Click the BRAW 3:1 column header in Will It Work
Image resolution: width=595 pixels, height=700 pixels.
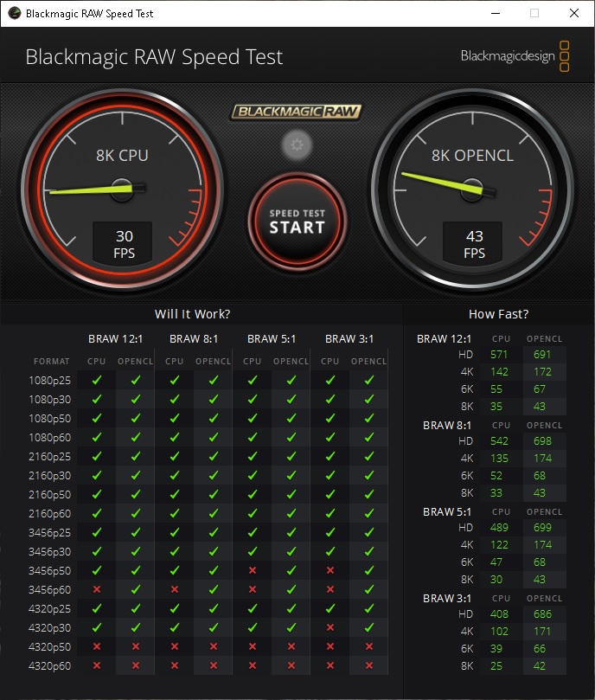[349, 339]
